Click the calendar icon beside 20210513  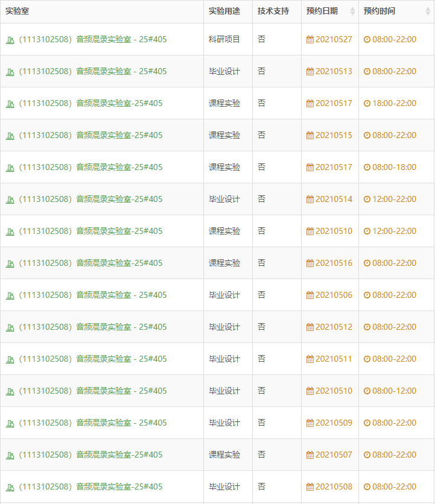(310, 71)
